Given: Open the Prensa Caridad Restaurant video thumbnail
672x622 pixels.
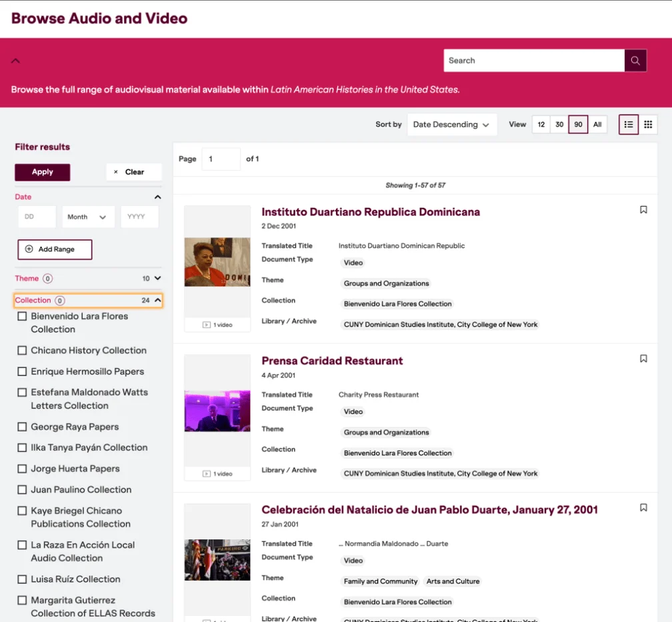Looking at the screenshot, I should click(x=217, y=411).
